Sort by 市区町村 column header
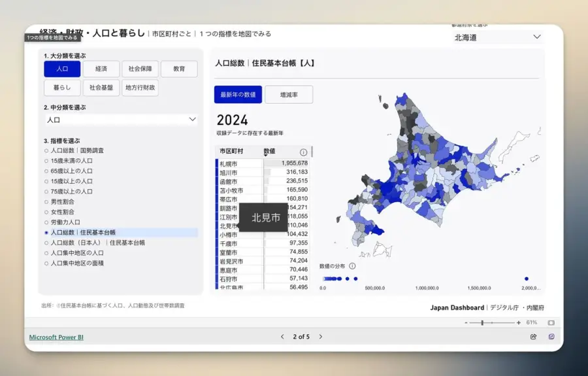Image resolution: width=588 pixels, height=376 pixels. [x=231, y=151]
